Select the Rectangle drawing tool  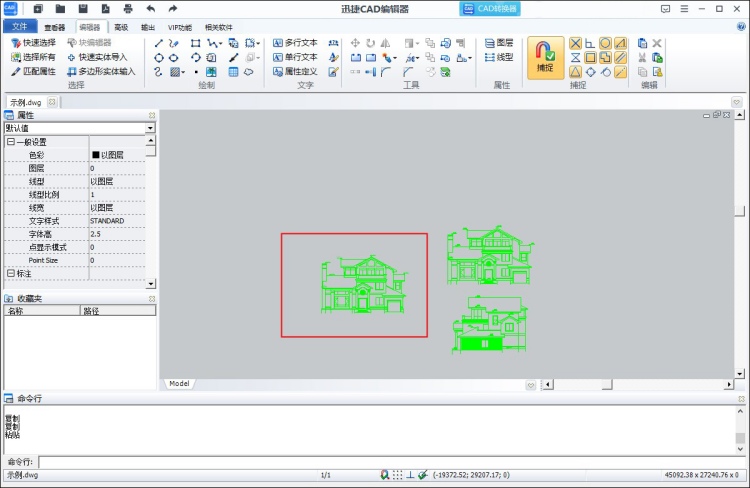tap(195, 44)
